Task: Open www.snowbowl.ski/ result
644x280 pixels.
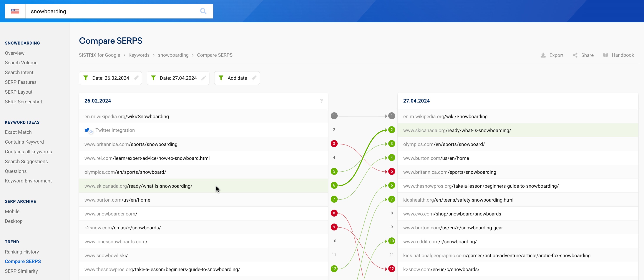Action: pos(106,255)
